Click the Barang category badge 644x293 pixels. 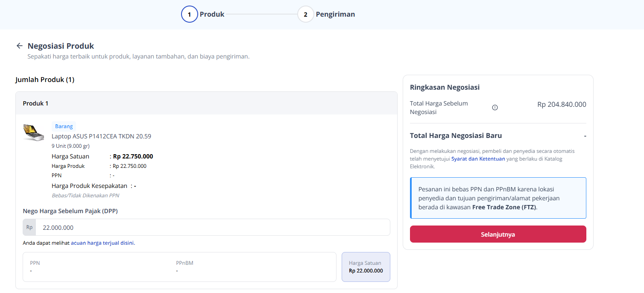pyautogui.click(x=64, y=126)
